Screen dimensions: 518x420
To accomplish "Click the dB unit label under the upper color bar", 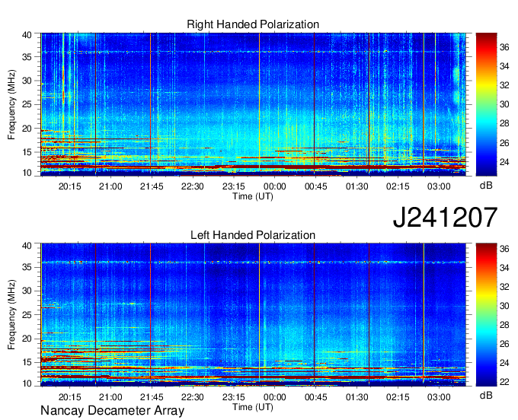I will pos(486,186).
